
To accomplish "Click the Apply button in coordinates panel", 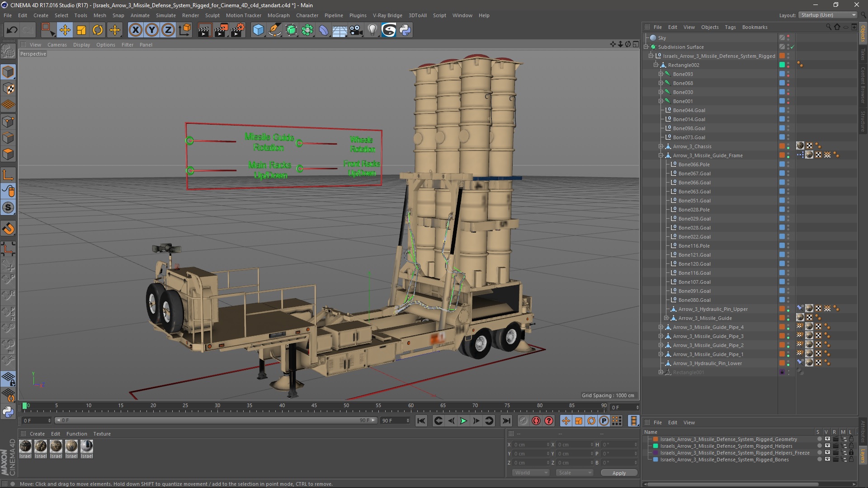I will coord(619,473).
